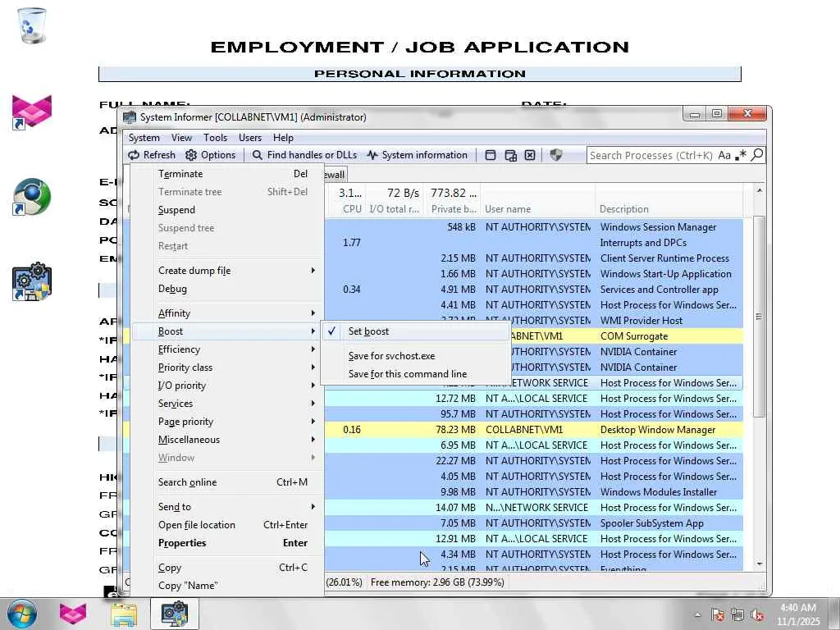Expand the Services submenu
Screen dimensions: 840x630
(228, 404)
